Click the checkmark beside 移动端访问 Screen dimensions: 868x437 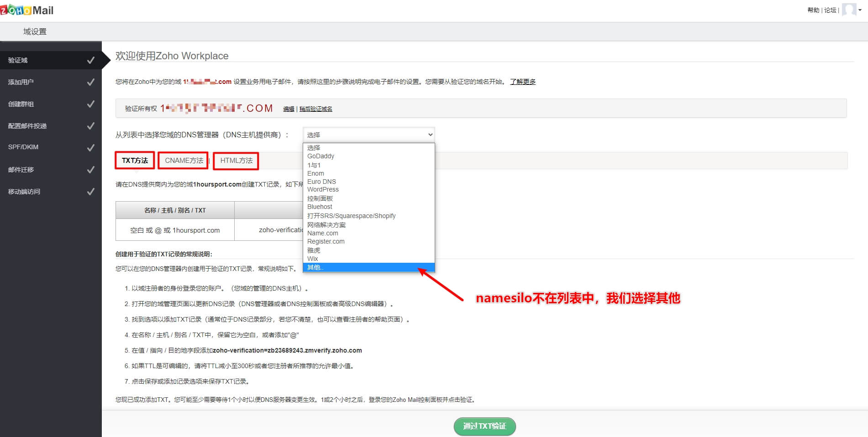(x=91, y=191)
